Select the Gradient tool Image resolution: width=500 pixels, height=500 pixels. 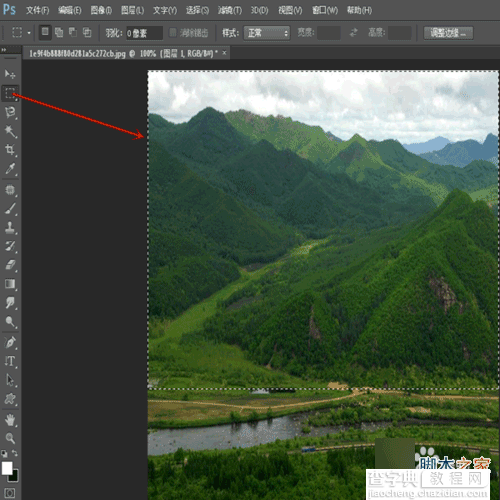point(10,284)
